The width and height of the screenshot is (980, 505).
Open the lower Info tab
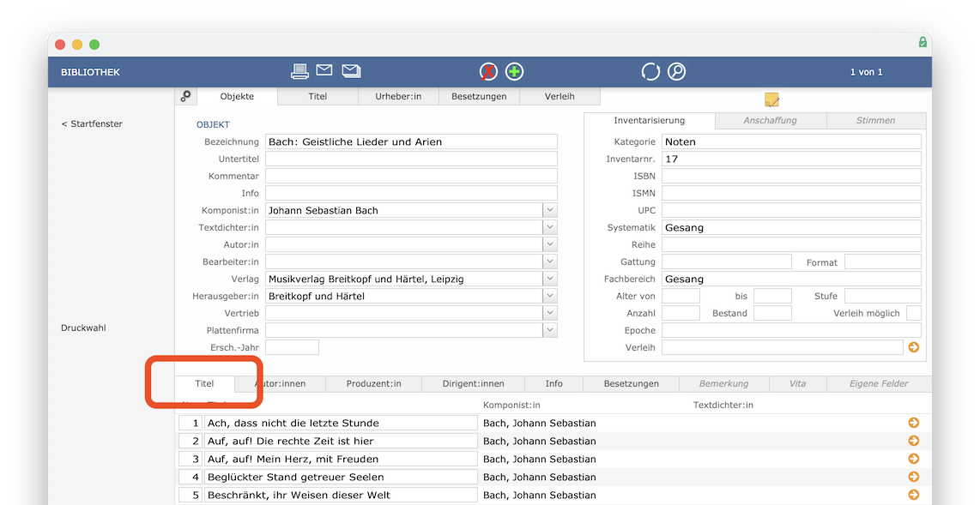point(554,384)
